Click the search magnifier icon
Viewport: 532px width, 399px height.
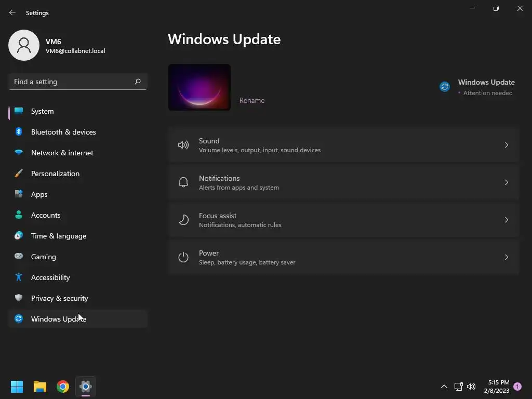tap(137, 82)
